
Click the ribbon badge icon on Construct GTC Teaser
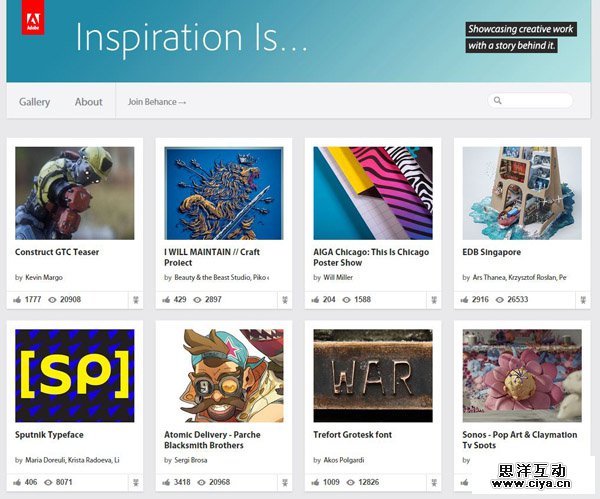134,299
